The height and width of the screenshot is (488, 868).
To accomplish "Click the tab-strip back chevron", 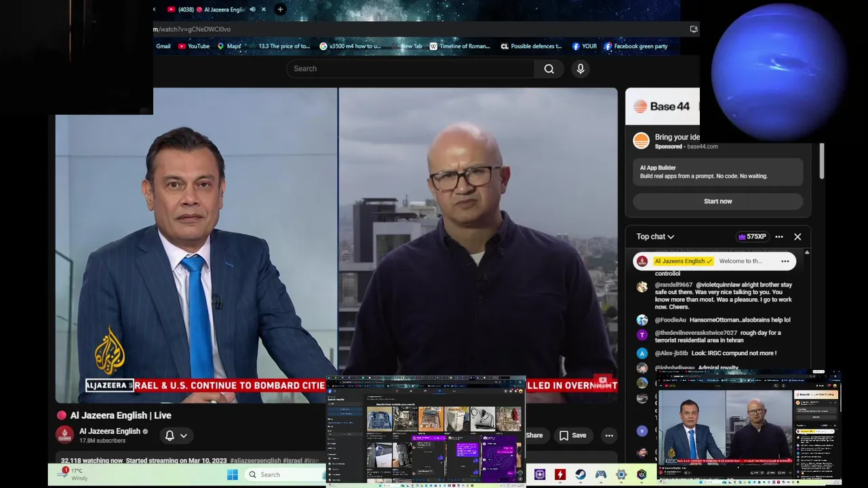I will (x=155, y=9).
